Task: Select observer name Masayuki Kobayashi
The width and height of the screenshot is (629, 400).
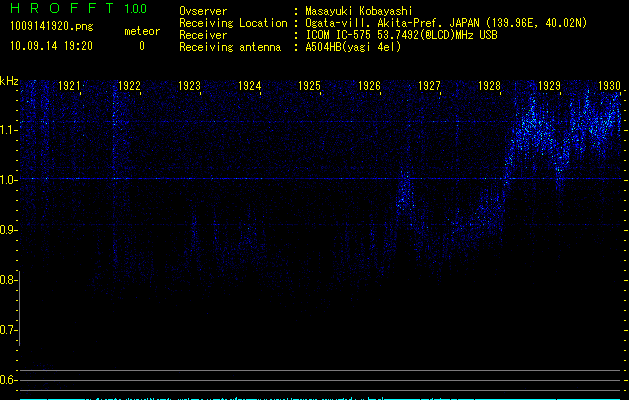Action: [359, 11]
